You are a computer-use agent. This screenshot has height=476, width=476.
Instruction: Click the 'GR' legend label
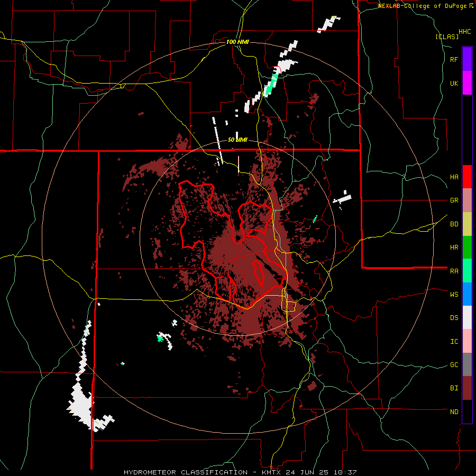click(x=454, y=200)
